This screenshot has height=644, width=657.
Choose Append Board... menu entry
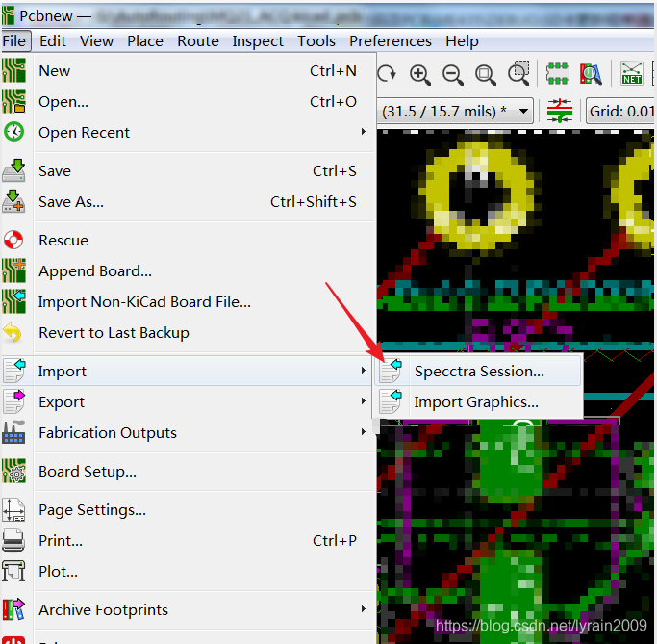pyautogui.click(x=189, y=271)
